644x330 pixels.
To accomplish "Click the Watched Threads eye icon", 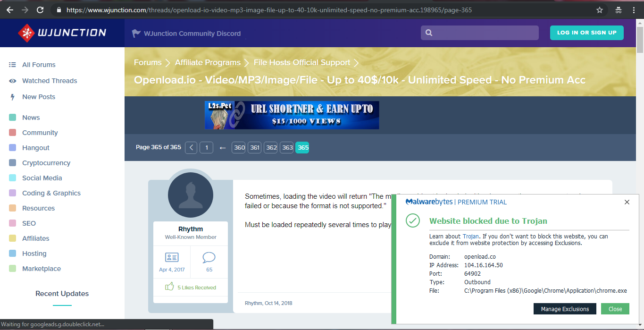I will pos(13,81).
